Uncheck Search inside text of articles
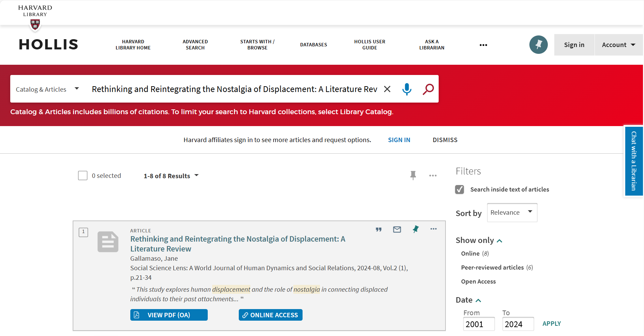This screenshot has width=644, height=336. pyautogui.click(x=459, y=189)
